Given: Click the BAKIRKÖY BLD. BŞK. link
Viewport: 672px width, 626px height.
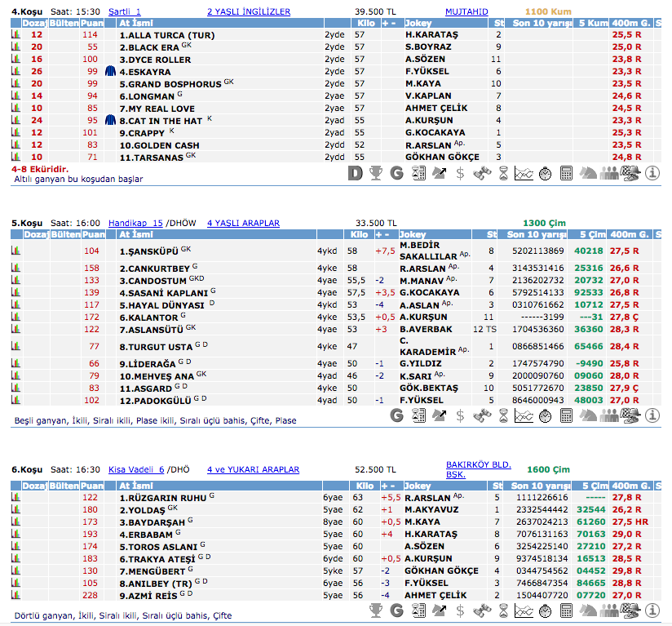Looking at the screenshot, I should click(x=478, y=469).
